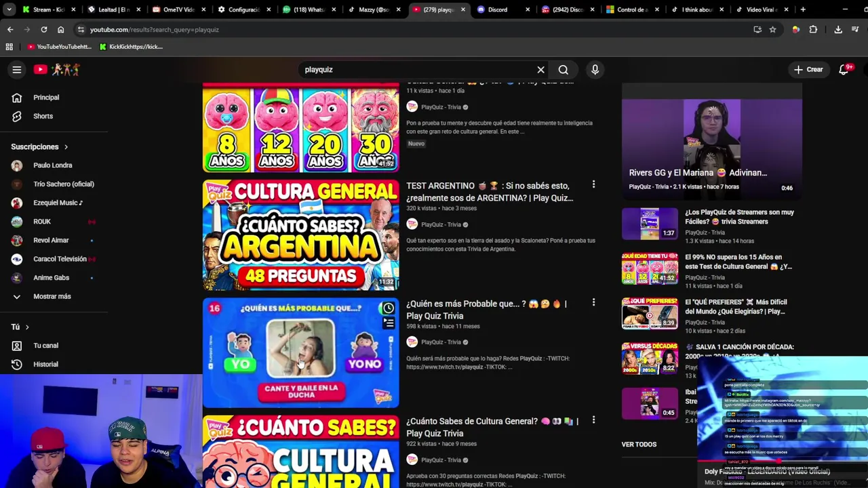Image resolution: width=868 pixels, height=488 pixels.
Task: Open ¿Cuánto Sabes de Cultura General title
Action: point(492,427)
